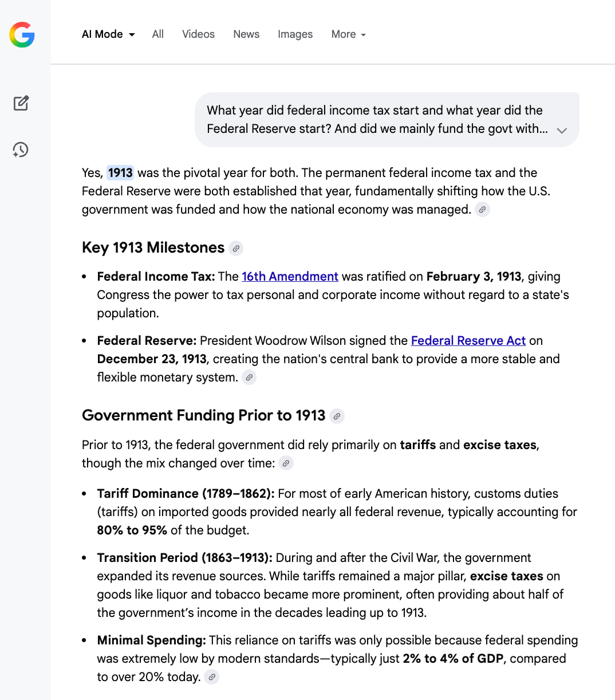
Task: Expand the More search options menu
Action: [348, 34]
